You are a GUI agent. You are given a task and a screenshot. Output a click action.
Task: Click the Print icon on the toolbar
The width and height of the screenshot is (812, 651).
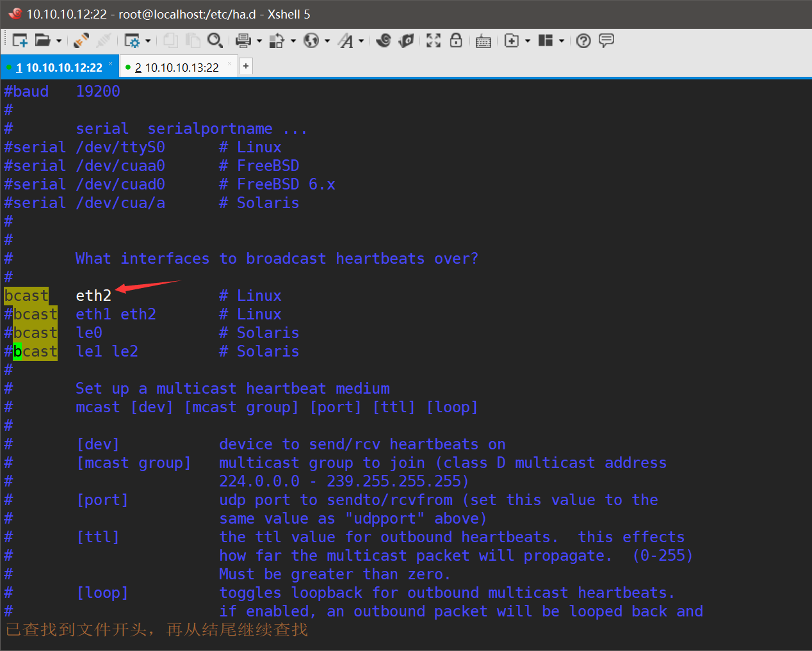243,40
